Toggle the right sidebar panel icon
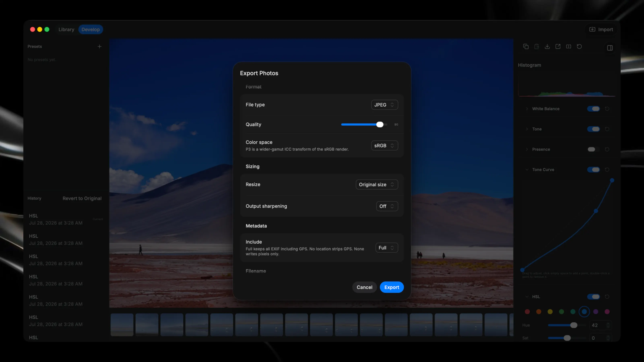 [610, 48]
